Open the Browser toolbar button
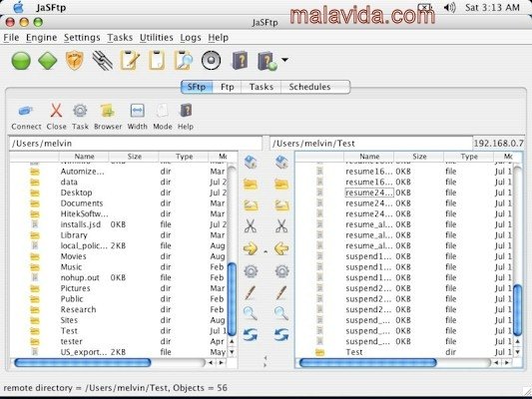Screen dimensions: 532x399 [108, 118]
